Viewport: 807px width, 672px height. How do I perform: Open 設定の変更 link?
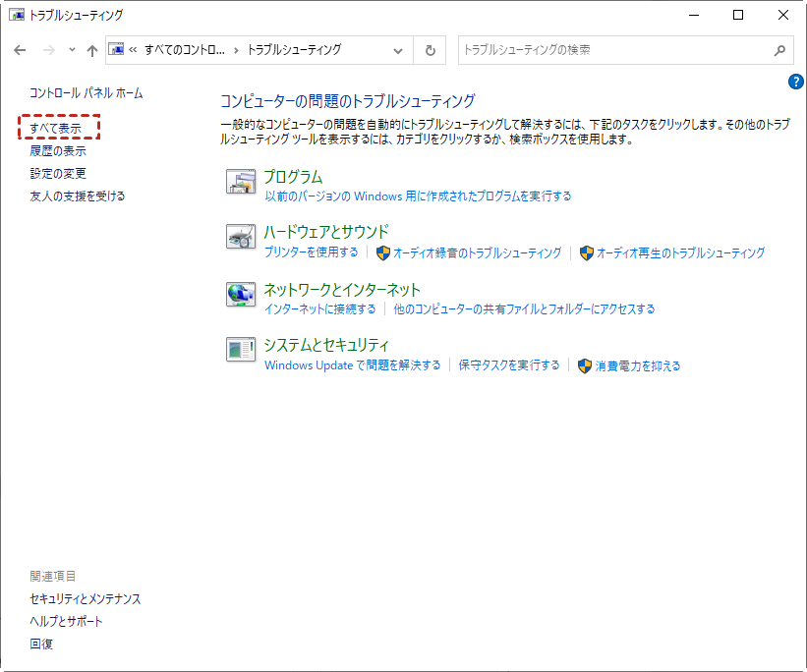(x=58, y=173)
